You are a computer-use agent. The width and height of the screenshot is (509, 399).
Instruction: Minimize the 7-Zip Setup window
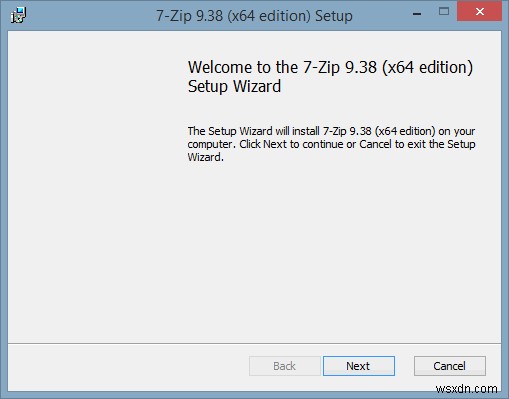417,13
